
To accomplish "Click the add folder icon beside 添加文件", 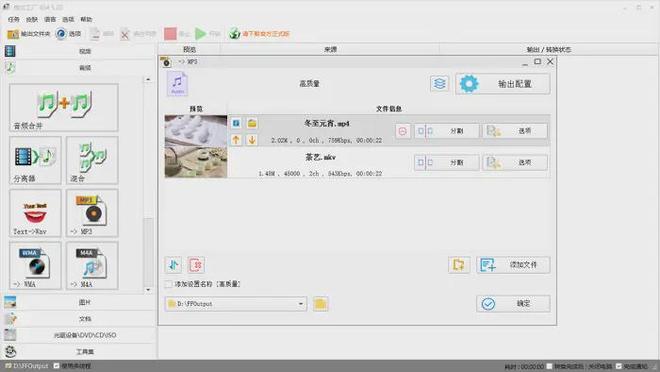I will tap(459, 265).
